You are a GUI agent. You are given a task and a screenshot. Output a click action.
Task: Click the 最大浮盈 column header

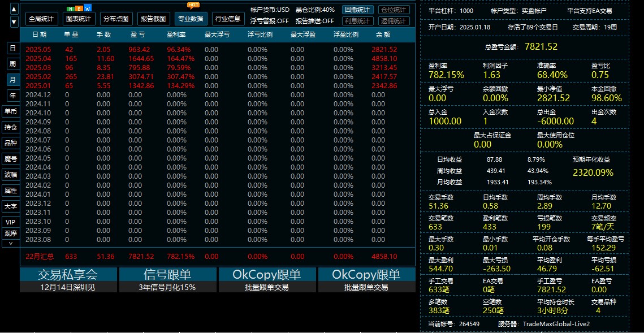click(302, 35)
